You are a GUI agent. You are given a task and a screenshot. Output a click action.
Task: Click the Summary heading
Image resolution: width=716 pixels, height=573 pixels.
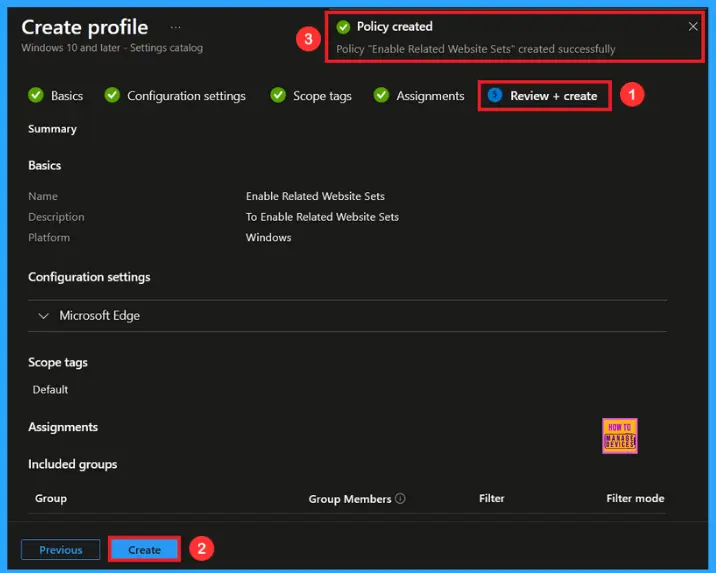click(x=53, y=129)
